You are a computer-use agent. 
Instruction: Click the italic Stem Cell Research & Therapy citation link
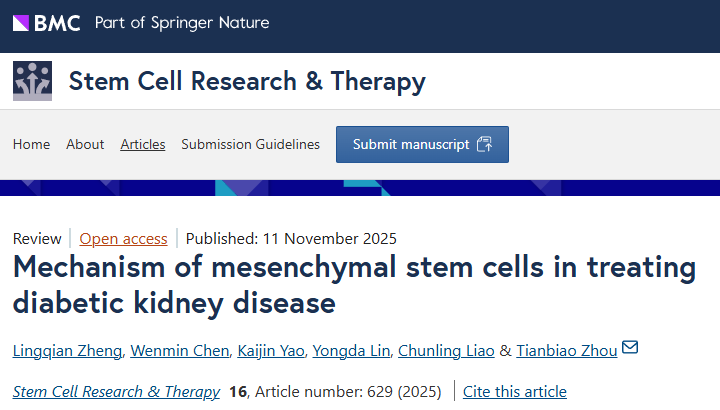coord(117,391)
